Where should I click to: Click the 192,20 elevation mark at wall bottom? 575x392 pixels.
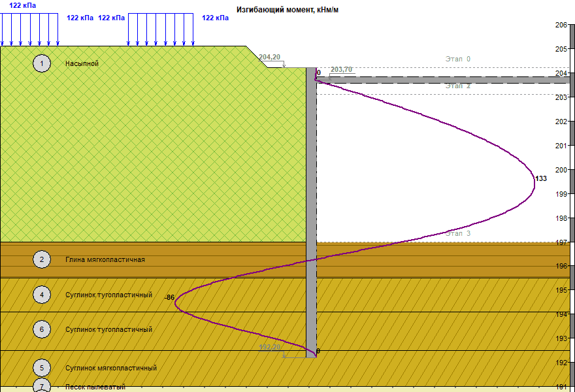[x=270, y=348]
